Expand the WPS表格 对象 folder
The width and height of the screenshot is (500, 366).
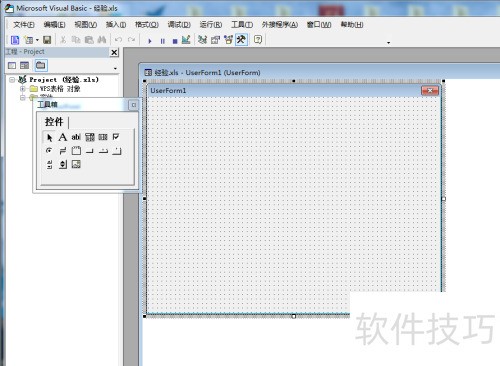tap(22, 89)
